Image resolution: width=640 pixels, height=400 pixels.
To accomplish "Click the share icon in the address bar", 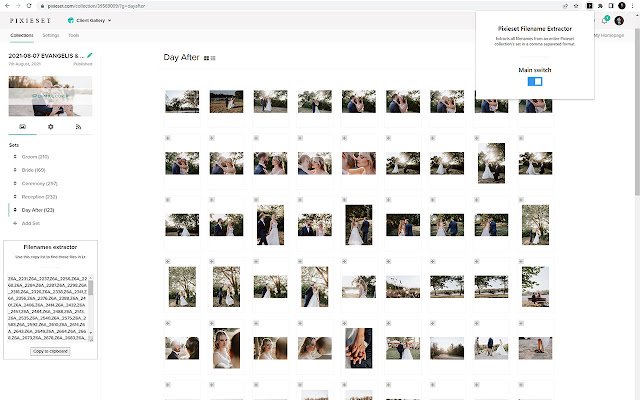I will tap(565, 6).
